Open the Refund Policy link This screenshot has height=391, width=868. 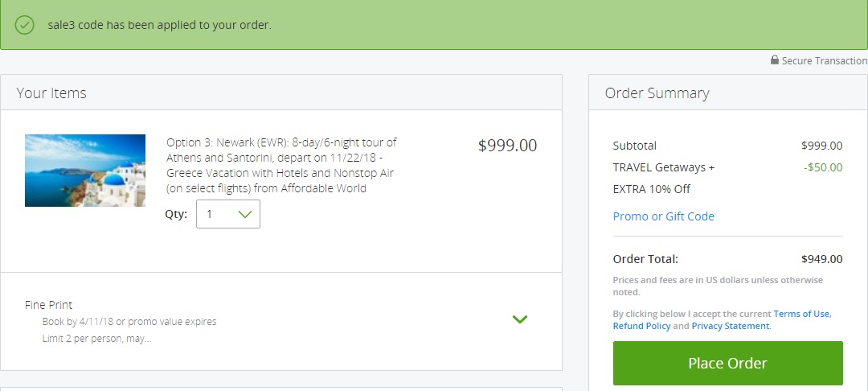pos(641,326)
